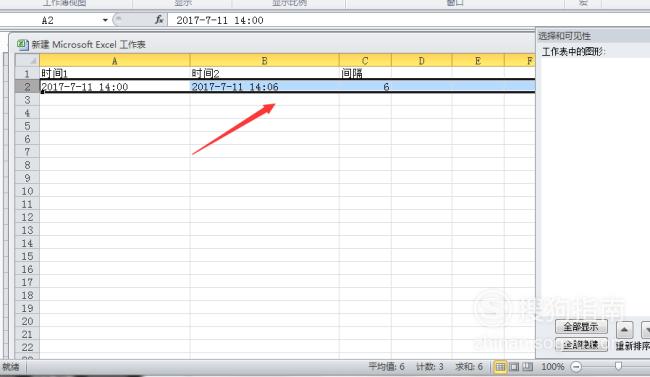Select Normal view in status bar

tap(500, 367)
